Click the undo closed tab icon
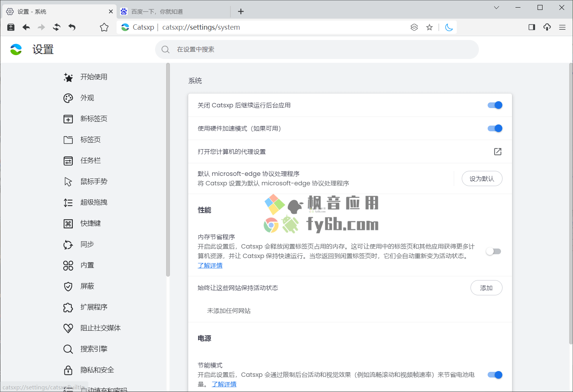The height and width of the screenshot is (392, 573). coord(72,27)
